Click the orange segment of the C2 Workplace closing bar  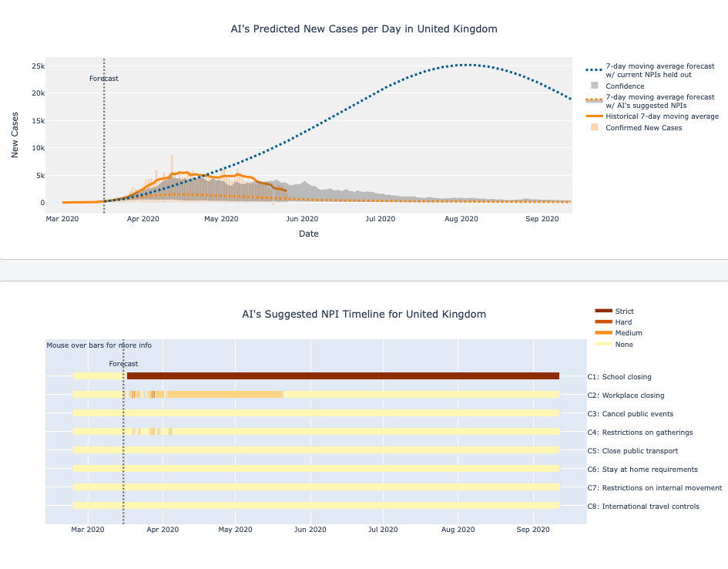pyautogui.click(x=223, y=395)
